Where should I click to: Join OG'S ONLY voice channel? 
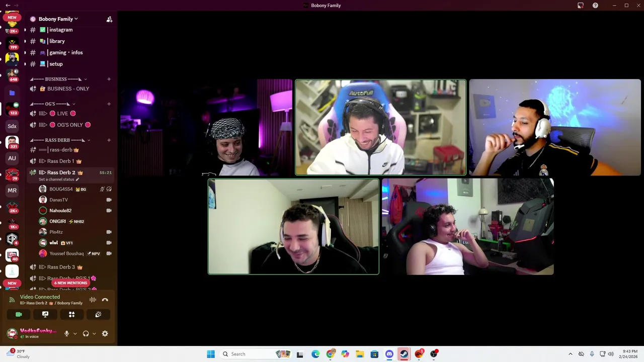(x=70, y=125)
